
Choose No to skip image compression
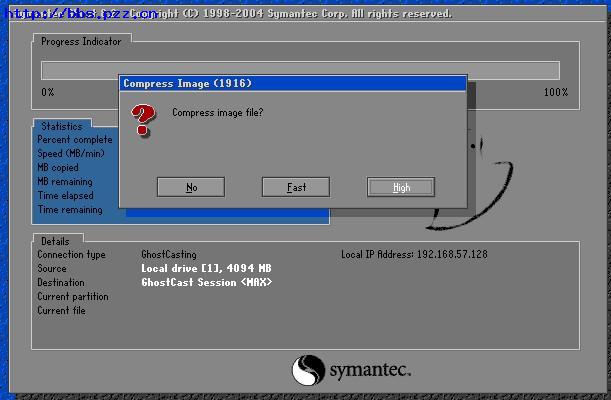click(x=191, y=187)
